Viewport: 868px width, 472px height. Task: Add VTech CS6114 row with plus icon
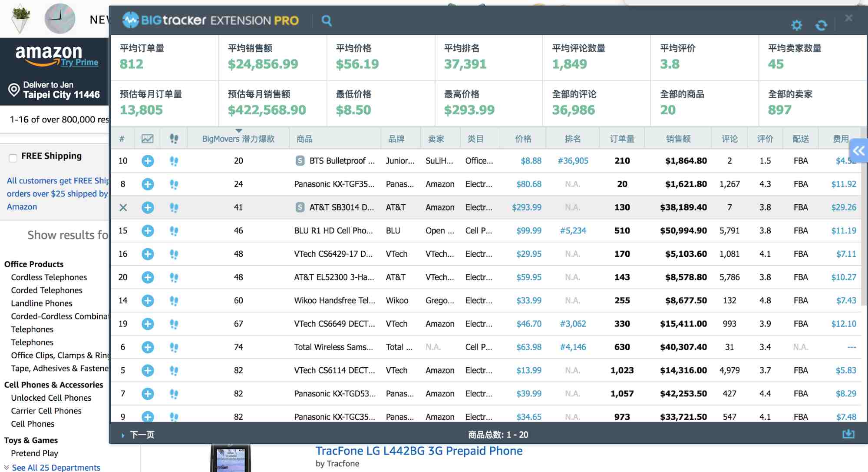coord(148,370)
